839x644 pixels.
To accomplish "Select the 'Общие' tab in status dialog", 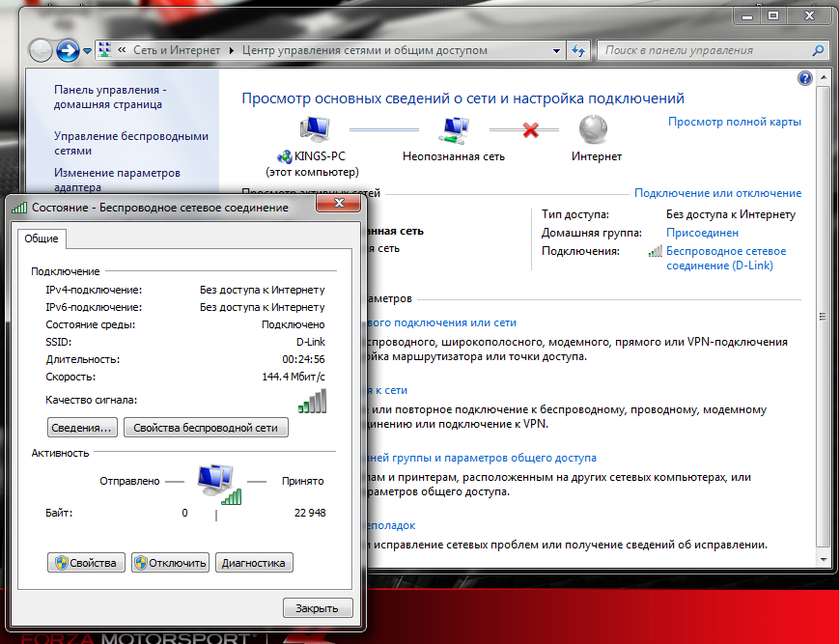I will (x=42, y=238).
